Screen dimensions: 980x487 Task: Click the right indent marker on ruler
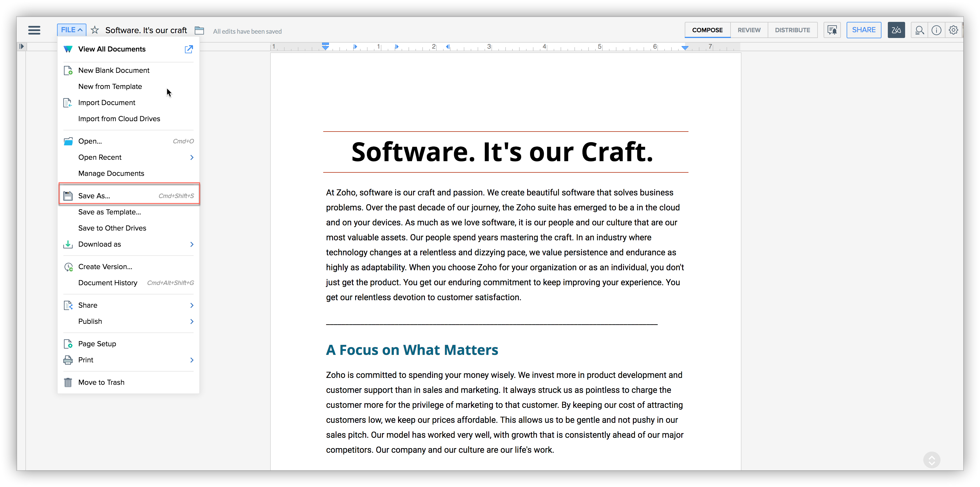(685, 48)
